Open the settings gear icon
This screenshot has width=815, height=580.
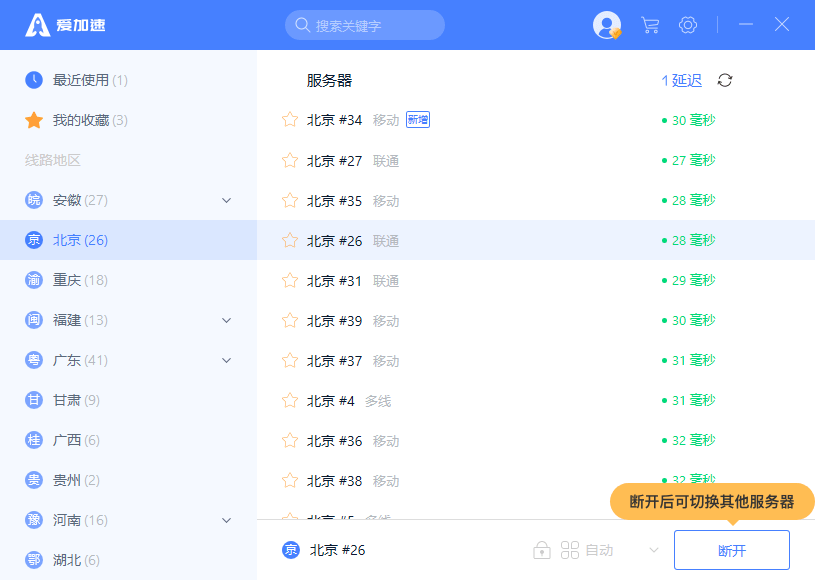tap(688, 25)
